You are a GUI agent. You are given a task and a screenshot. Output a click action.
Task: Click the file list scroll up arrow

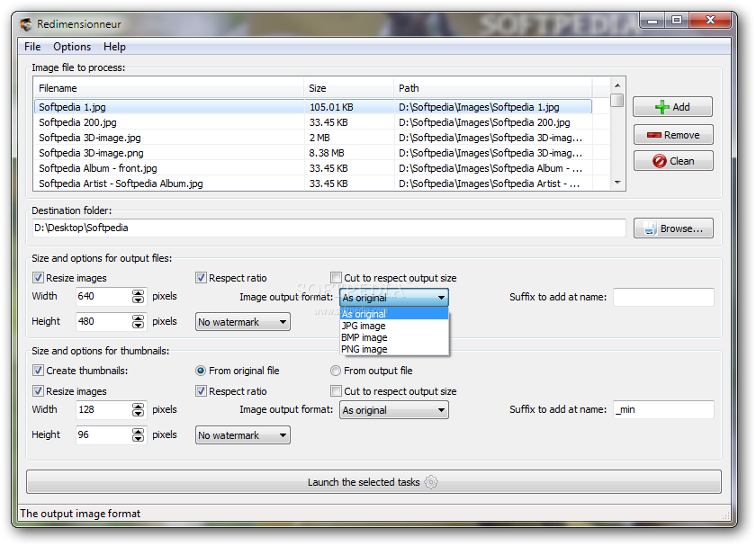tap(617, 85)
